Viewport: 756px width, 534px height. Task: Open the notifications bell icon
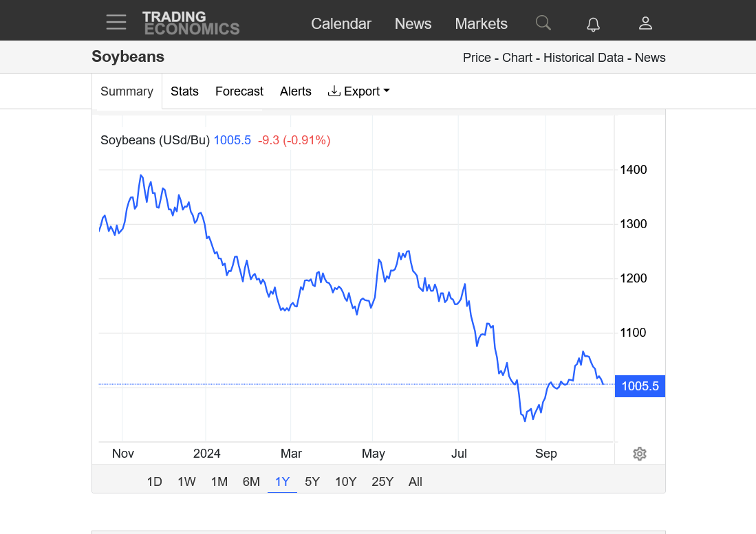point(593,24)
